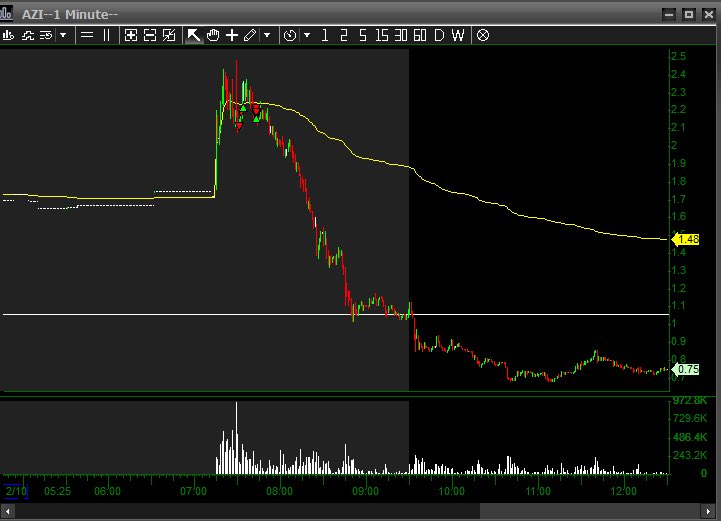
Task: Click the yellow 1.48 price label
Action: click(686, 239)
